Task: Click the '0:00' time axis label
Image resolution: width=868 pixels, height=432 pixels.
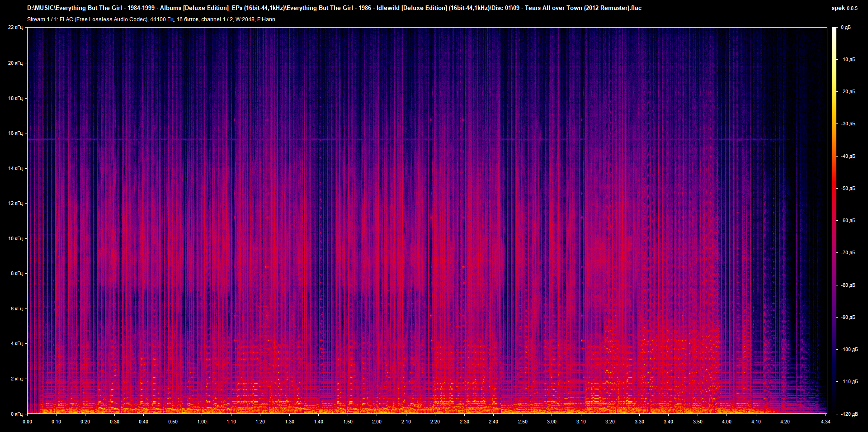Action: pyautogui.click(x=28, y=422)
